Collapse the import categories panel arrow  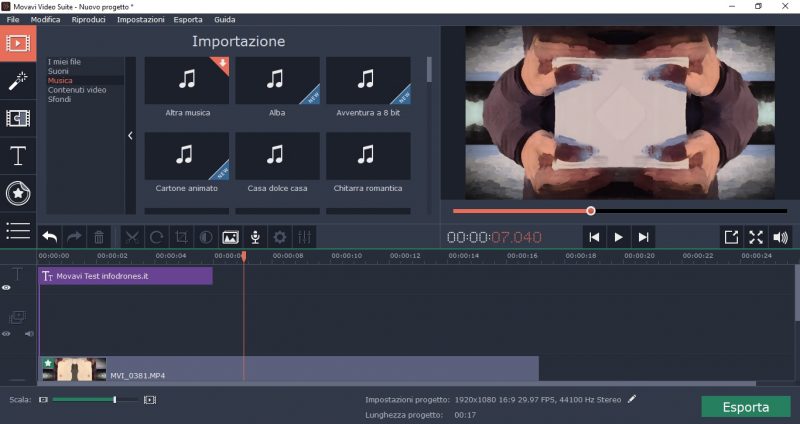pos(130,135)
